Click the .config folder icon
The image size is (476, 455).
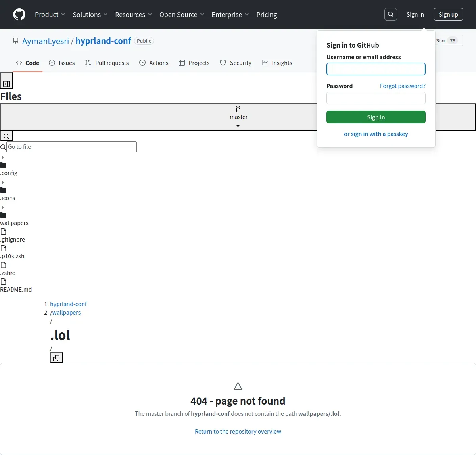pos(3,165)
